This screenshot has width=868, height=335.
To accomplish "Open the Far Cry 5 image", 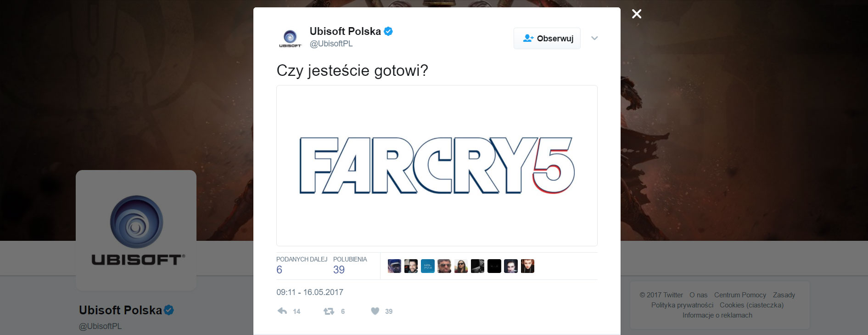I will click(437, 165).
